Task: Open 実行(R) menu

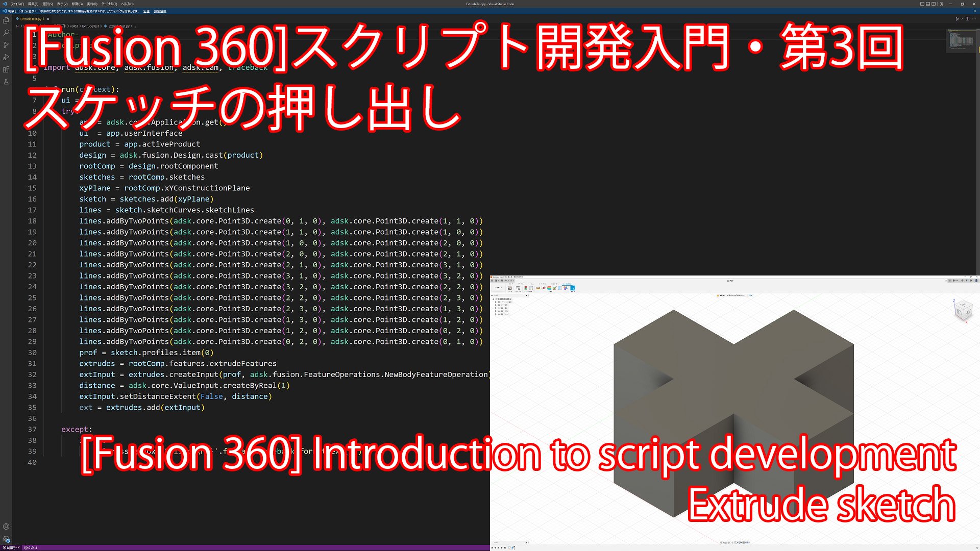Action: click(x=92, y=4)
